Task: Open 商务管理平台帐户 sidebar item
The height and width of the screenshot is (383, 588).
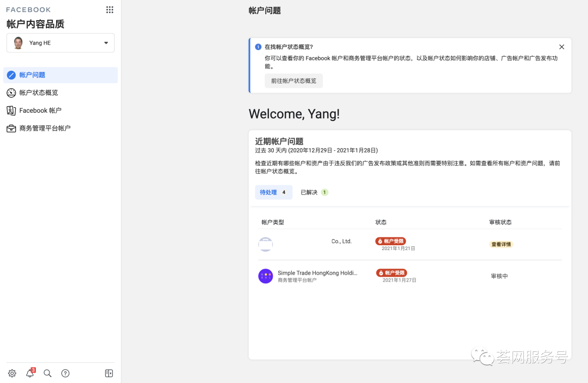Action: tap(45, 129)
